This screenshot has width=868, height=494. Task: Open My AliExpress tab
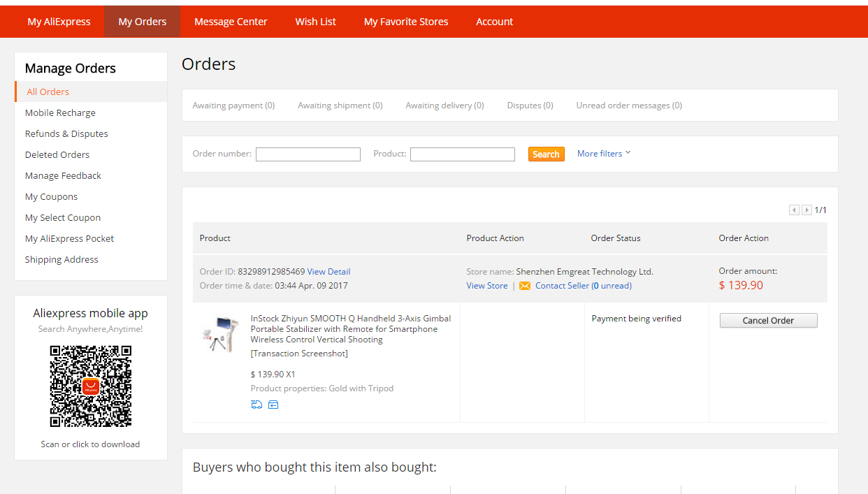tap(59, 22)
